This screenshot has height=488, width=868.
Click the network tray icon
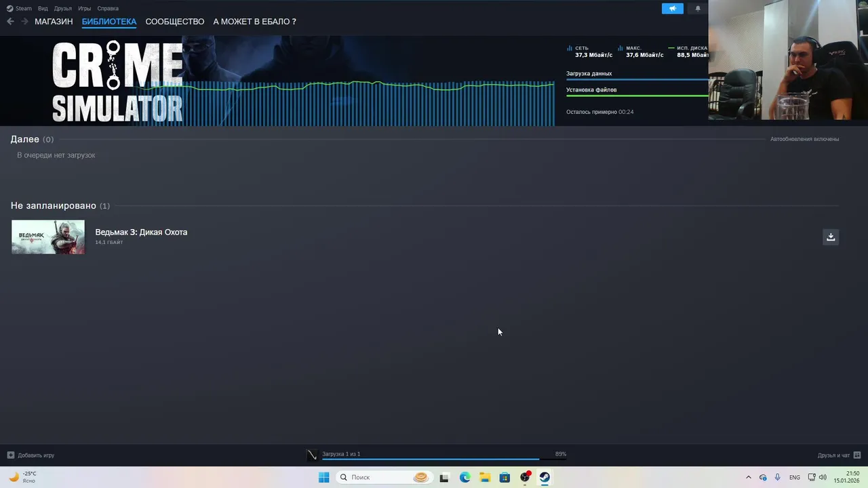(812, 477)
